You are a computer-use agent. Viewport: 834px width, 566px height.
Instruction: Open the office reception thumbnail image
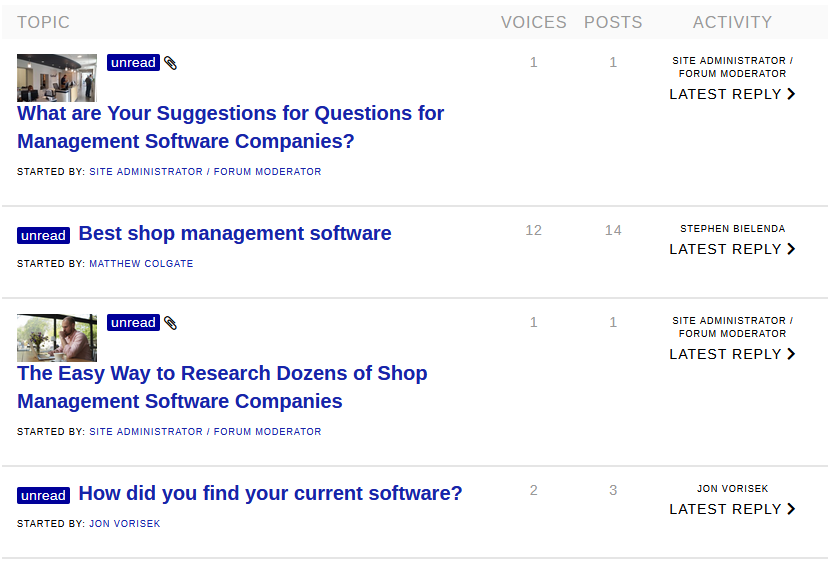tap(57, 78)
